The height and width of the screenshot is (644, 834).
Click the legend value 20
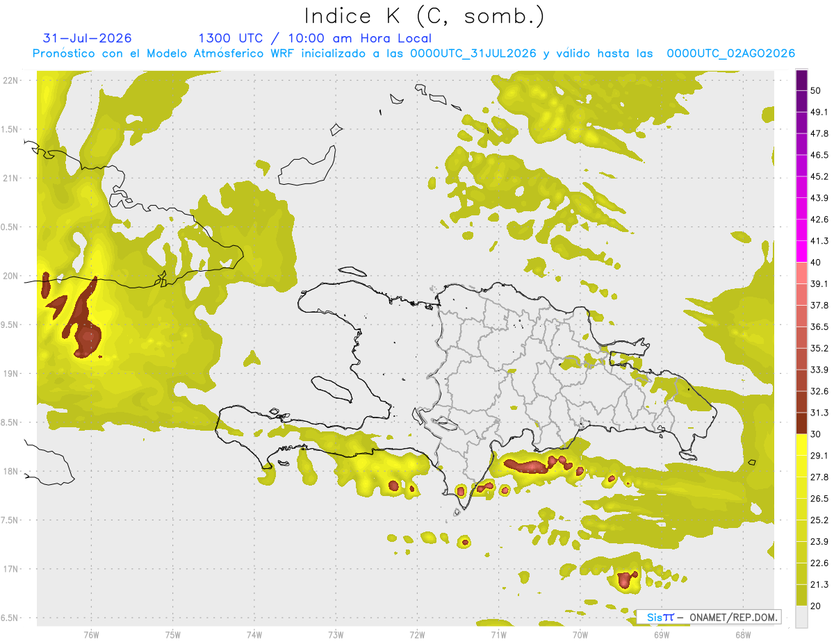point(816,606)
